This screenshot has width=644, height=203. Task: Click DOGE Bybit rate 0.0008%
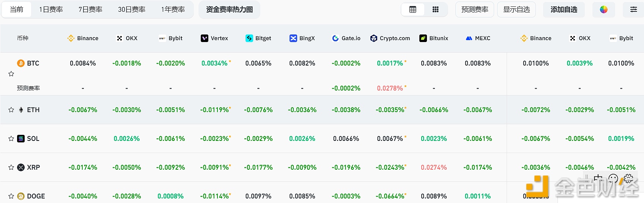[x=170, y=196]
